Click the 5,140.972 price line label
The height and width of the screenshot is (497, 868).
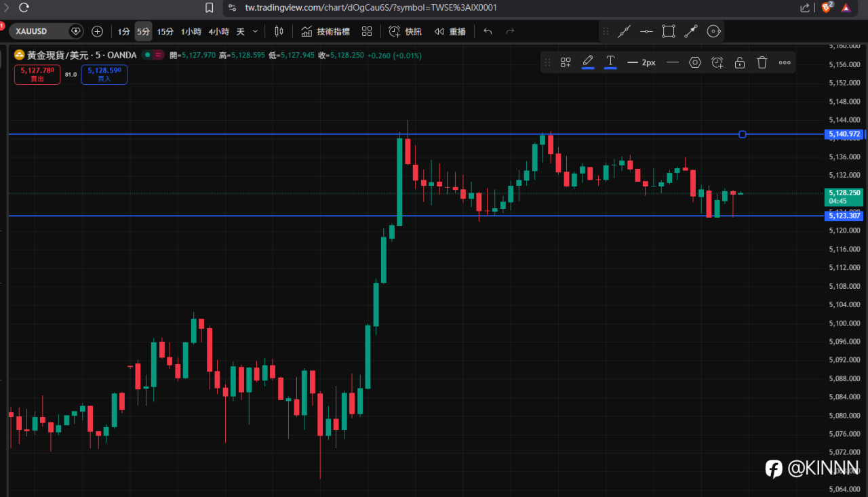point(844,134)
